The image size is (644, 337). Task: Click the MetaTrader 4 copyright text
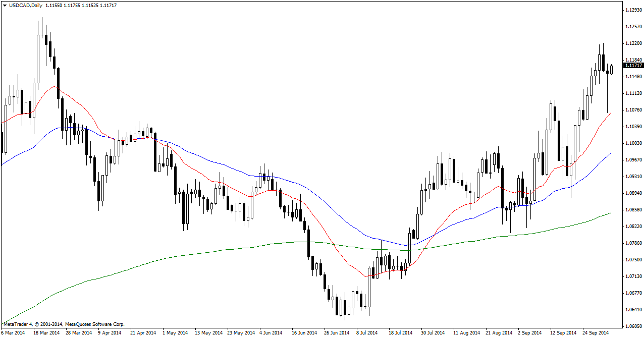click(64, 324)
